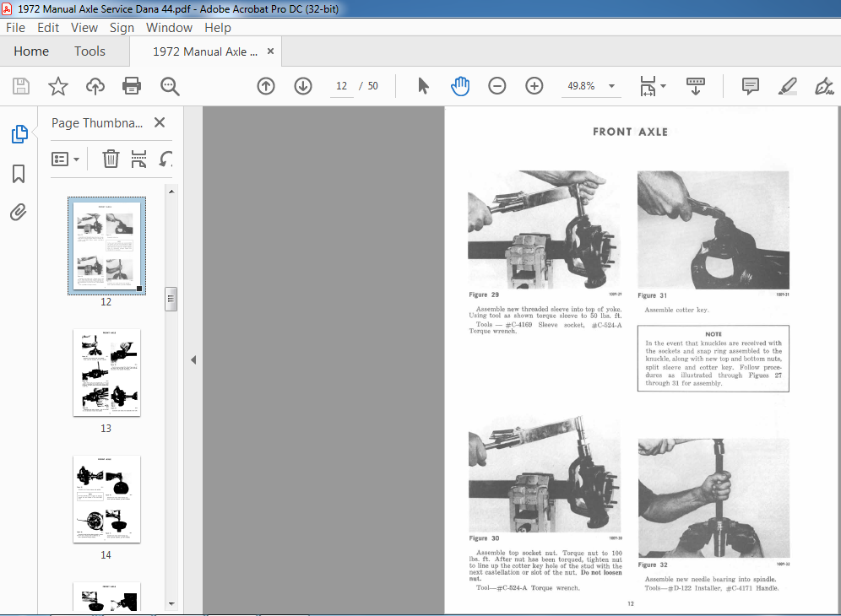This screenshot has width=841, height=616.
Task: Add a comment with the sticky note icon
Action: (x=751, y=86)
